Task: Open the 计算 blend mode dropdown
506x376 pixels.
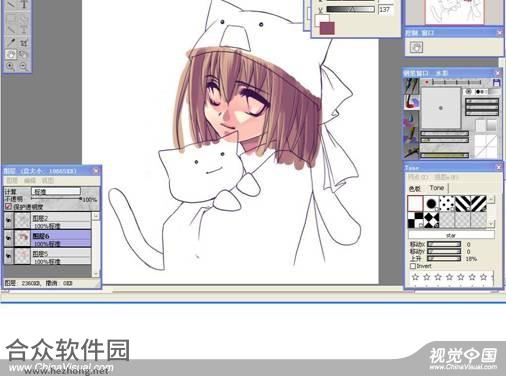Action: (56, 191)
